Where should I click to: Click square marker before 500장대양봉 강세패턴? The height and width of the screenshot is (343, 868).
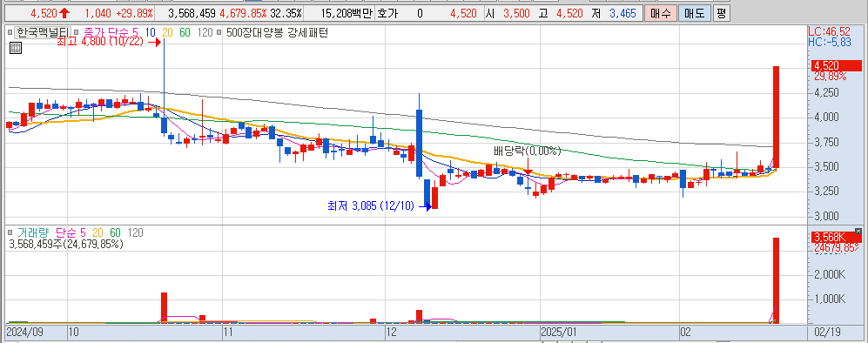pyautogui.click(x=220, y=33)
